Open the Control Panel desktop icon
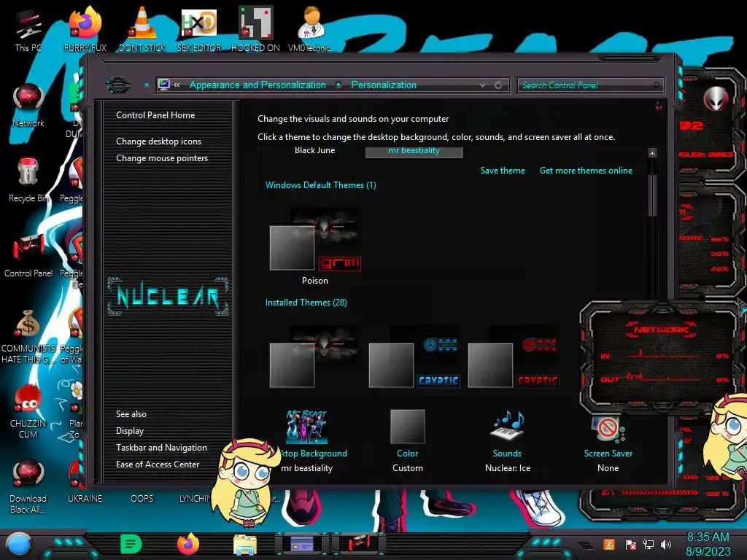The image size is (747, 560). coord(28,255)
